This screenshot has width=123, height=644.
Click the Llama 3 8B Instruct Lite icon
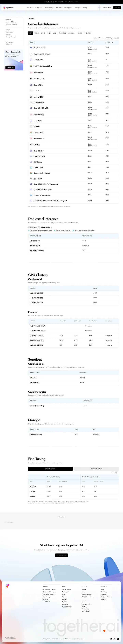coord(31,195)
